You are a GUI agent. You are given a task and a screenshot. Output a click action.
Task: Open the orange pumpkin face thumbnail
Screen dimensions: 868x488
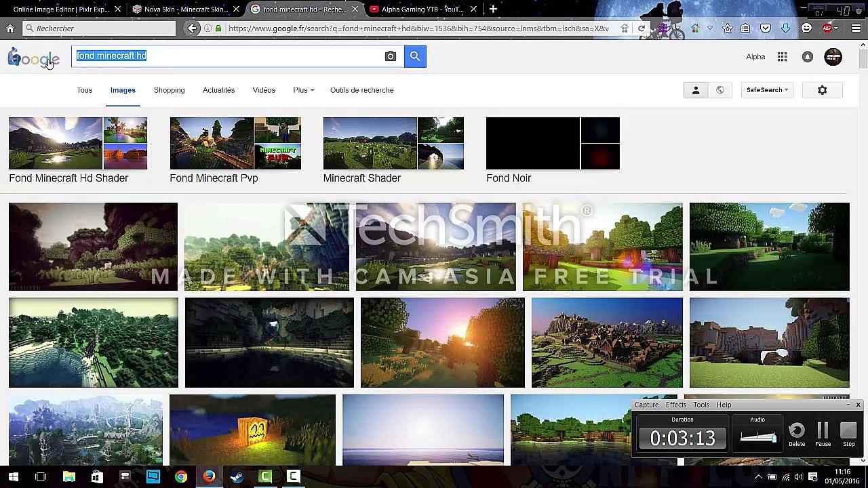[x=252, y=430]
